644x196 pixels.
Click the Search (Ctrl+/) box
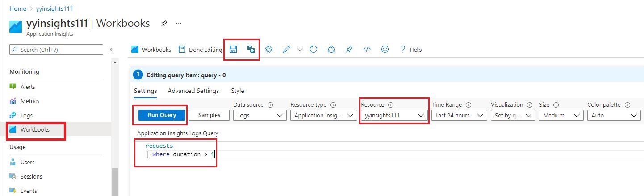click(56, 50)
